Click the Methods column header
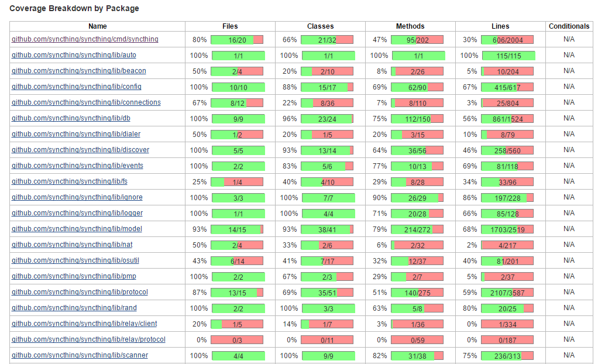The image size is (598, 364). point(410,26)
